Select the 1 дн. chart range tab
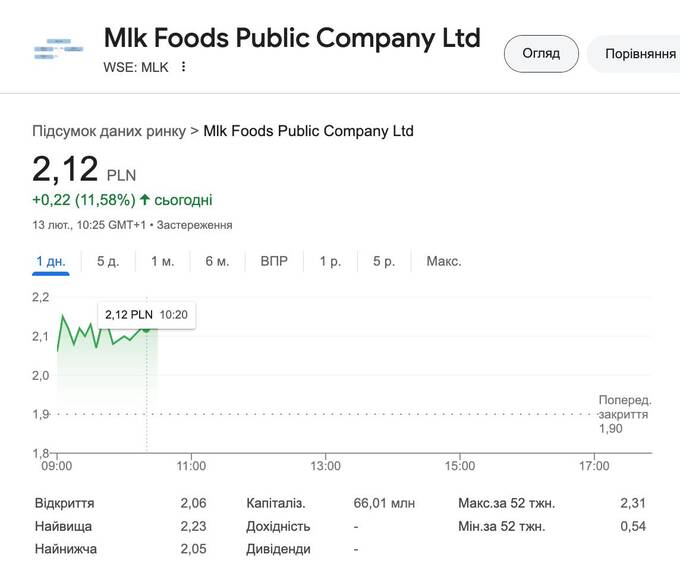The width and height of the screenshot is (680, 573). 50,261
